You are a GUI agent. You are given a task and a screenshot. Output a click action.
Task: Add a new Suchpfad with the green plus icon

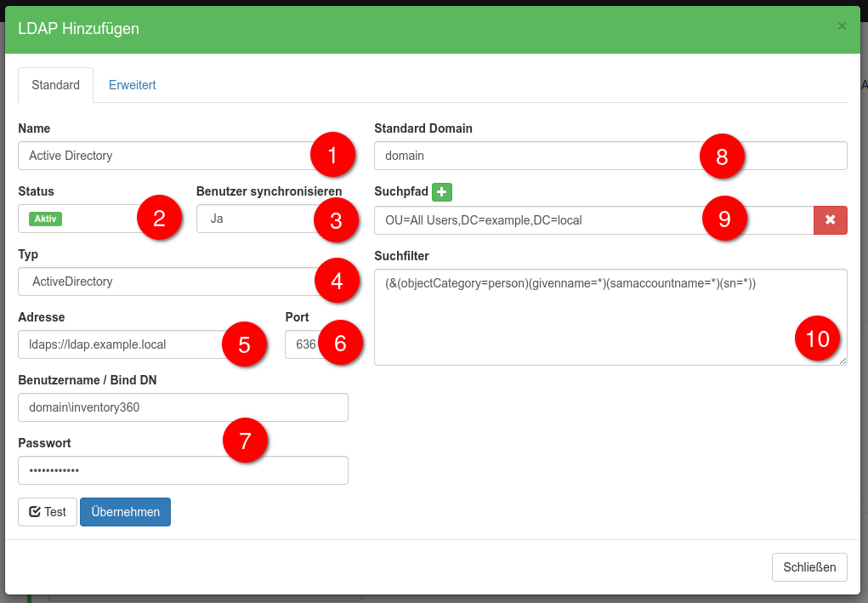(441, 191)
